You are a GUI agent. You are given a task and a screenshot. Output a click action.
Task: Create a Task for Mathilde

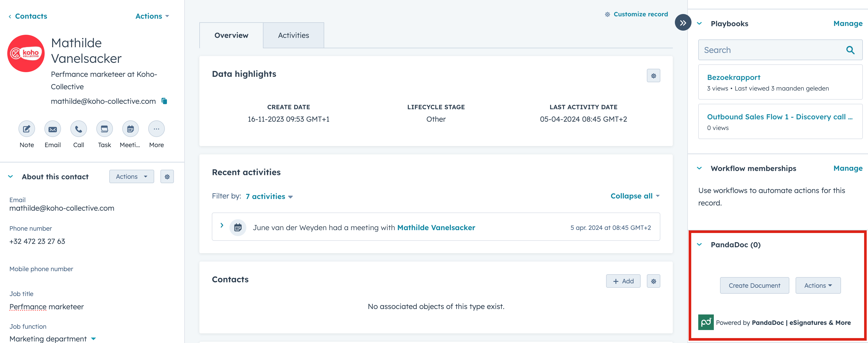(104, 129)
